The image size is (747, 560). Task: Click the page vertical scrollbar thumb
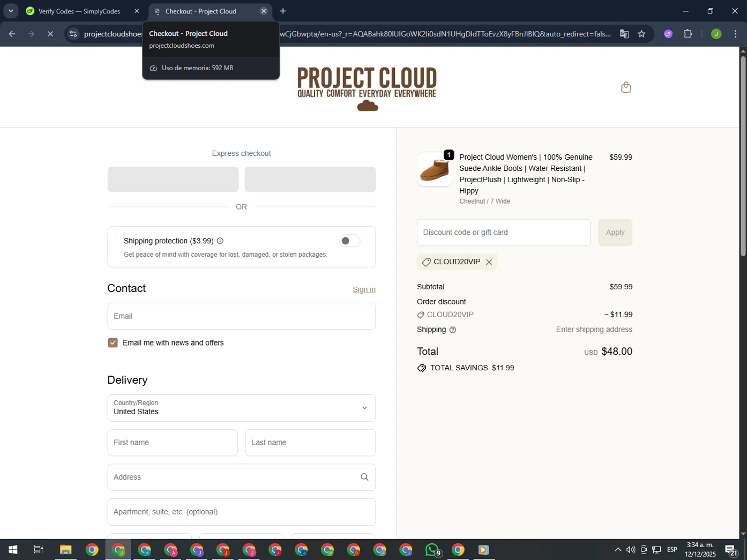coord(743,157)
